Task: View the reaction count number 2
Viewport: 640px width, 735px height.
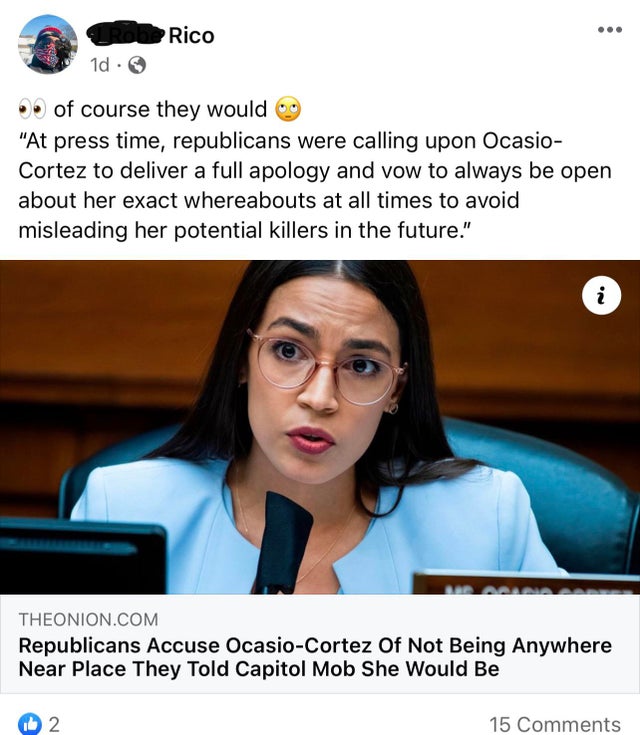Action: tap(54, 725)
